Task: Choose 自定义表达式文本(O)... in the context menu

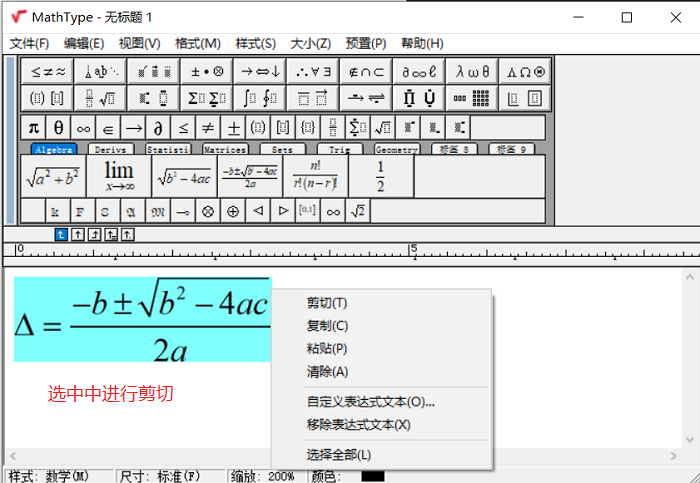Action: point(382,402)
